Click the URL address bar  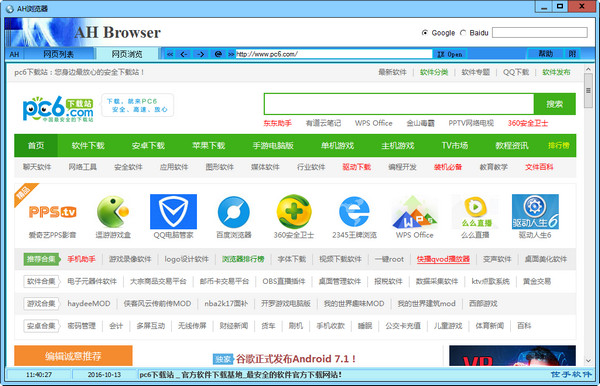334,54
